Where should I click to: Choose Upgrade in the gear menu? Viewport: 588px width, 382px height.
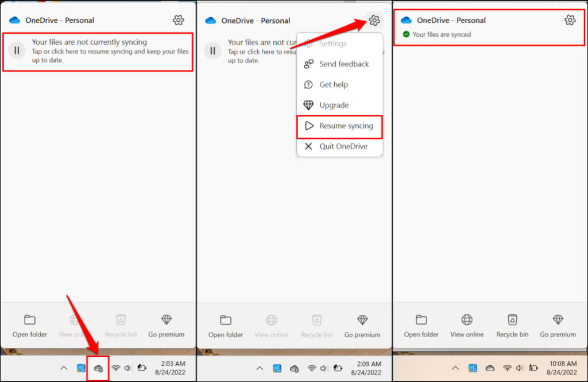(340, 105)
